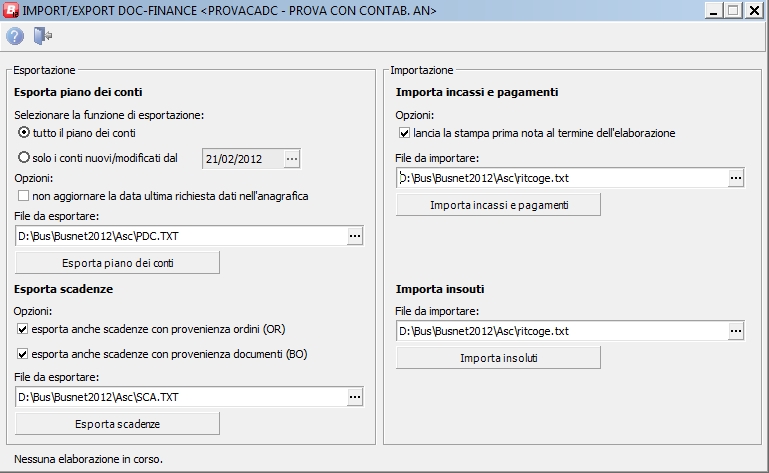Viewport: 769px width, 473px height.
Task: Click the exit door icon in toolbar
Action: (43, 36)
